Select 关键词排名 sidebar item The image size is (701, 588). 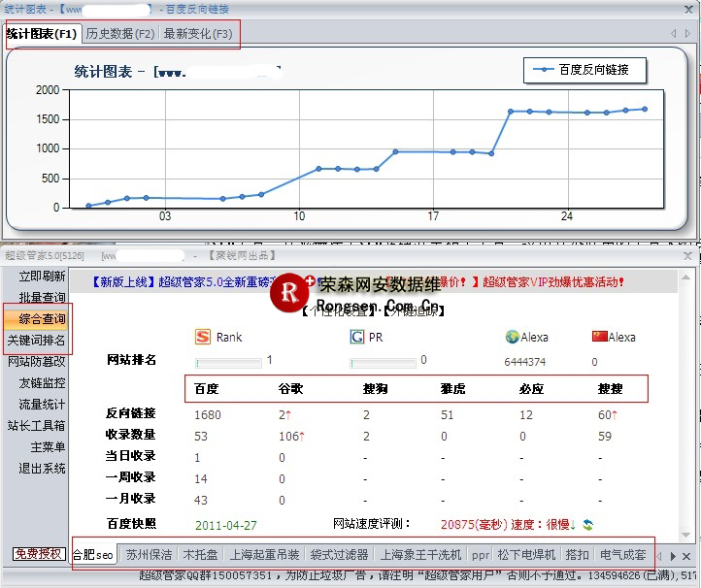(x=37, y=341)
